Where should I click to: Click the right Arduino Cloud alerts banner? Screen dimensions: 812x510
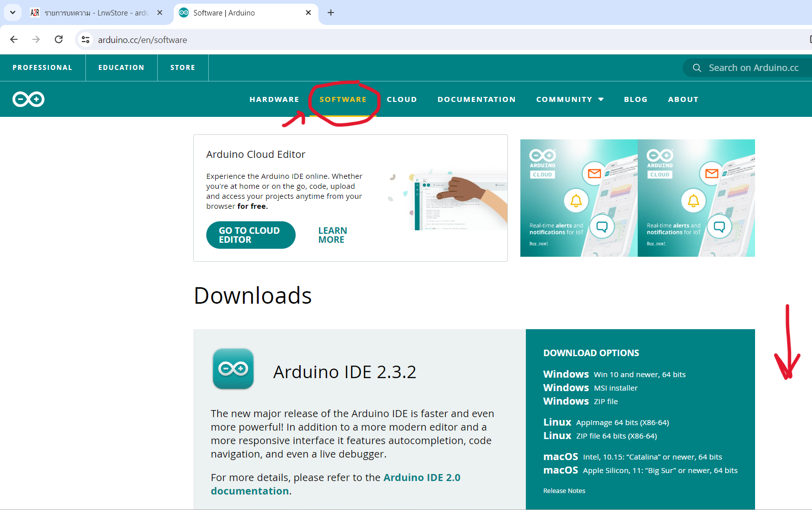pyautogui.click(x=696, y=198)
